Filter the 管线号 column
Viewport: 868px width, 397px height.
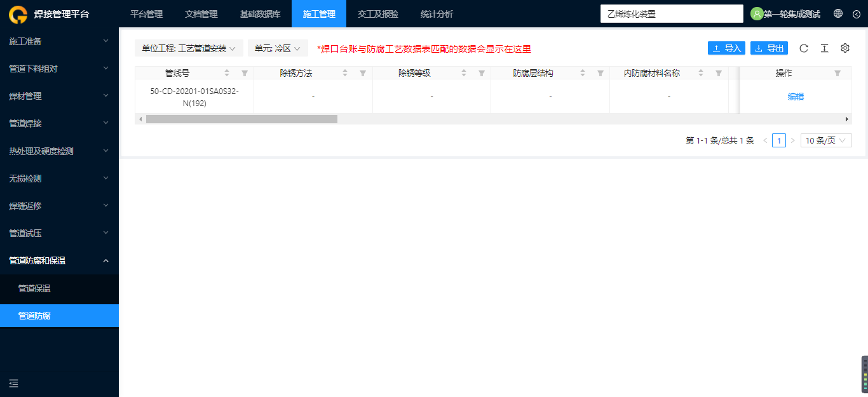pyautogui.click(x=245, y=73)
